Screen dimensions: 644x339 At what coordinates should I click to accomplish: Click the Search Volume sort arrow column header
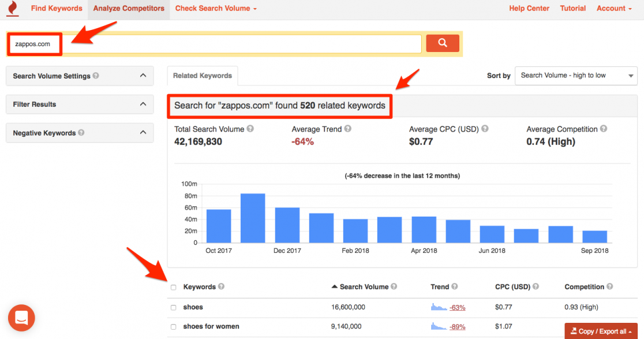pos(361,286)
